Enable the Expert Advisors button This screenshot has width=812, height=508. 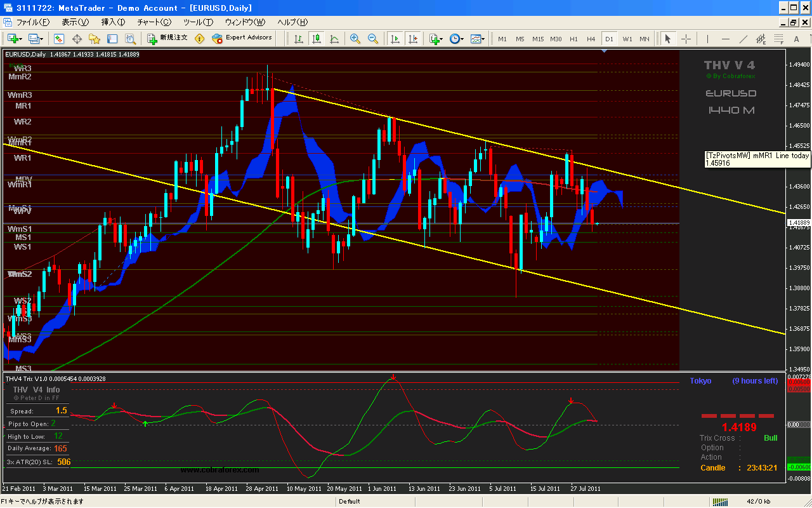pyautogui.click(x=242, y=38)
